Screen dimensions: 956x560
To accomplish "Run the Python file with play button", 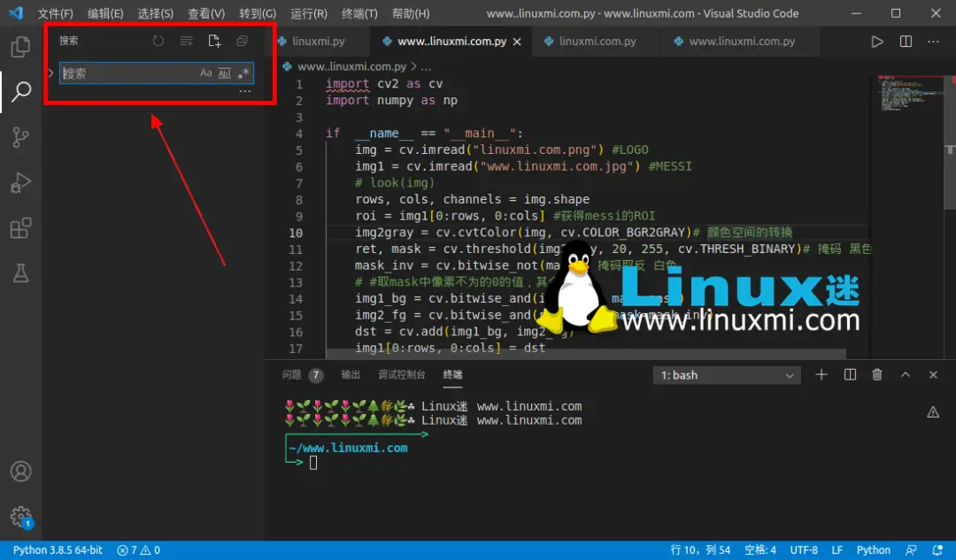I will [x=876, y=42].
